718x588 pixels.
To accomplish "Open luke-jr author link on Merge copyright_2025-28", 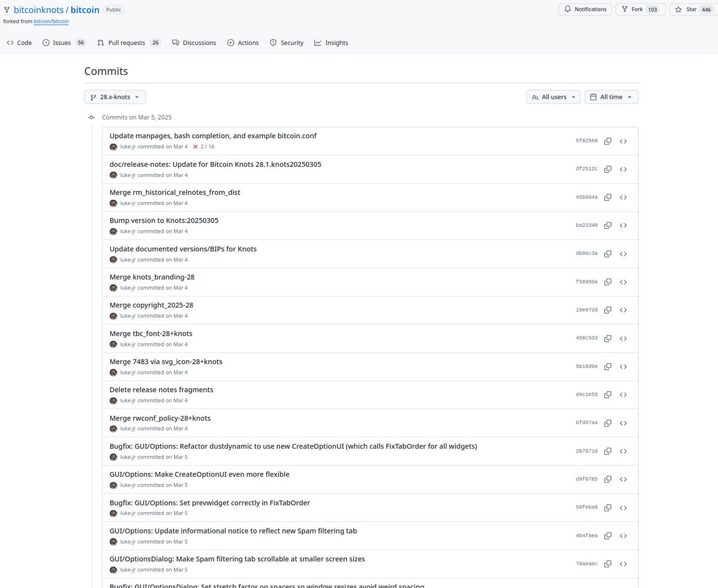I will pyautogui.click(x=128, y=316).
